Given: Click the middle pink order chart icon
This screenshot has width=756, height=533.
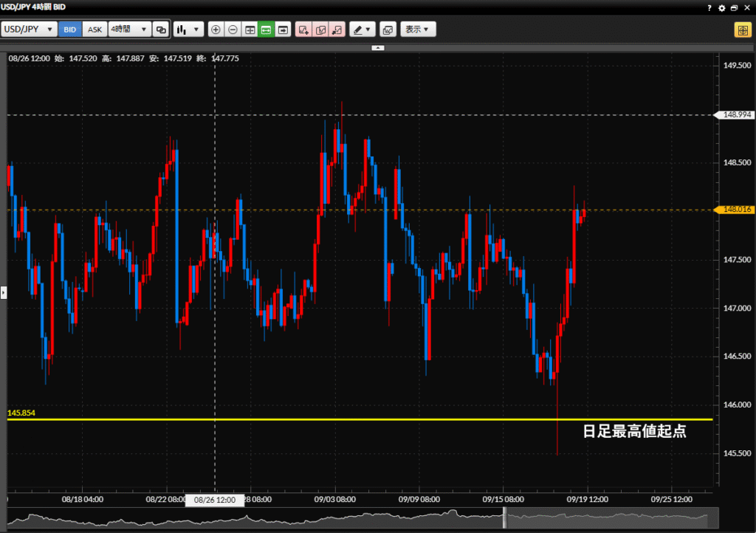Looking at the screenshot, I should [x=320, y=30].
